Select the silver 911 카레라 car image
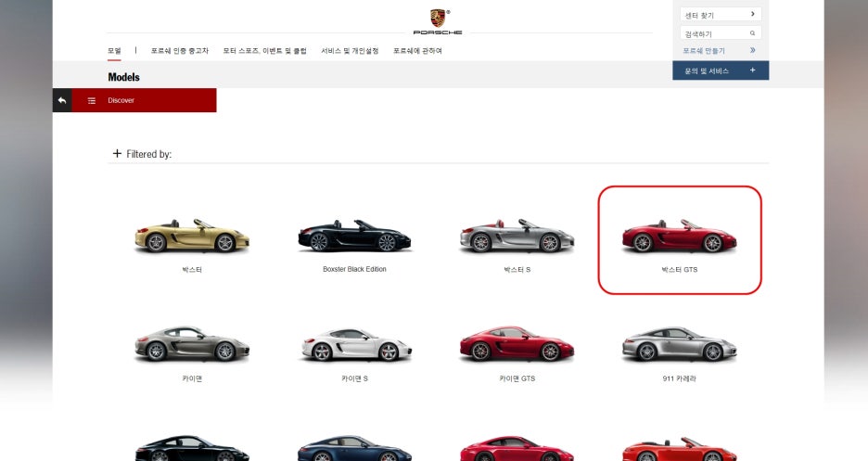Image resolution: width=868 pixels, height=461 pixels. pyautogui.click(x=679, y=344)
